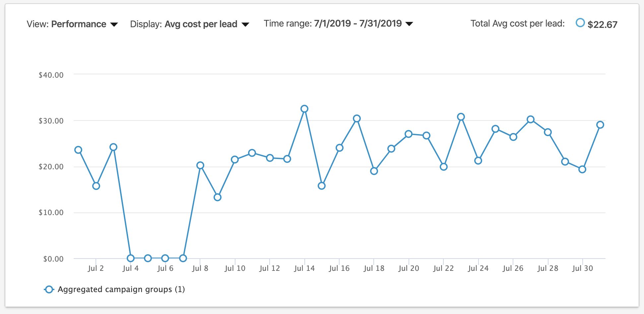644x314 pixels.
Task: Select the Jul 9 data point
Action: [x=218, y=197]
